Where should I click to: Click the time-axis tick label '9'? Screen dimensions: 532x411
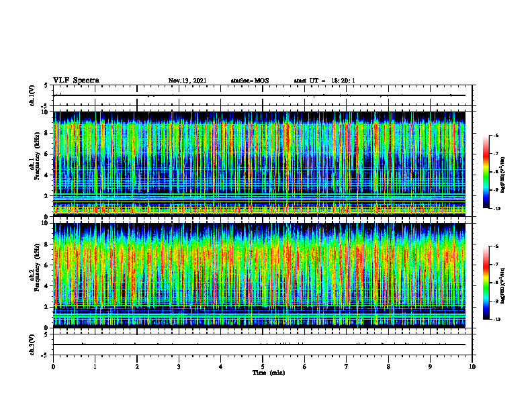430,367
